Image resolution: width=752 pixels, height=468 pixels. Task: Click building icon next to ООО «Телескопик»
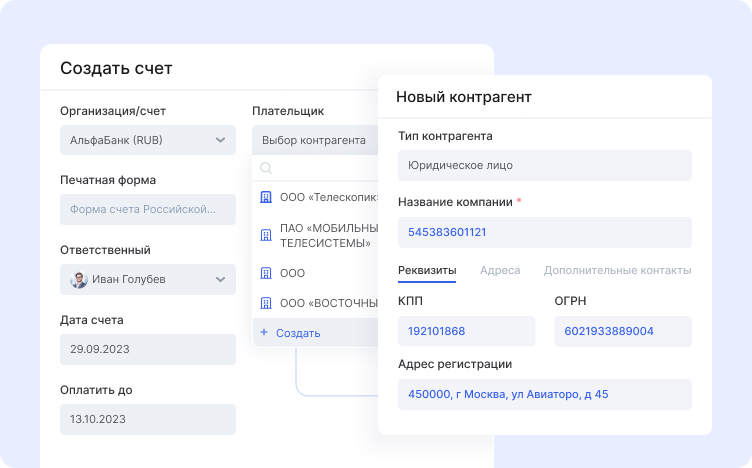266,197
